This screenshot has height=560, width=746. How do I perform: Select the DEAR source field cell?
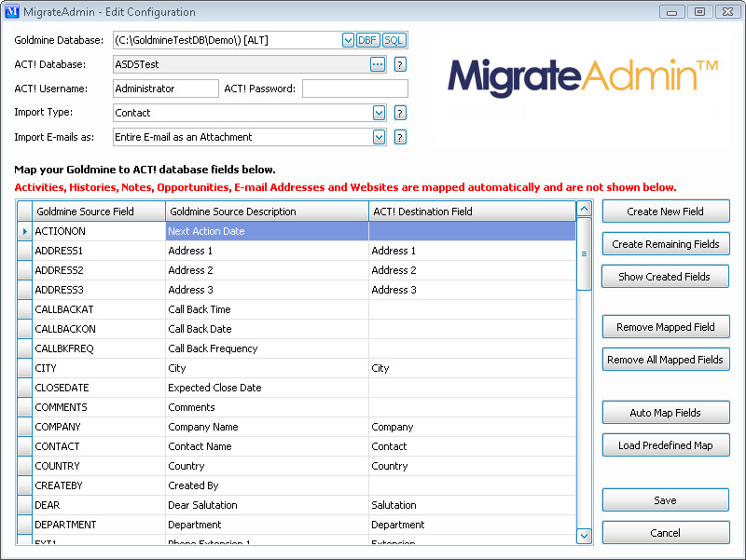point(99,505)
